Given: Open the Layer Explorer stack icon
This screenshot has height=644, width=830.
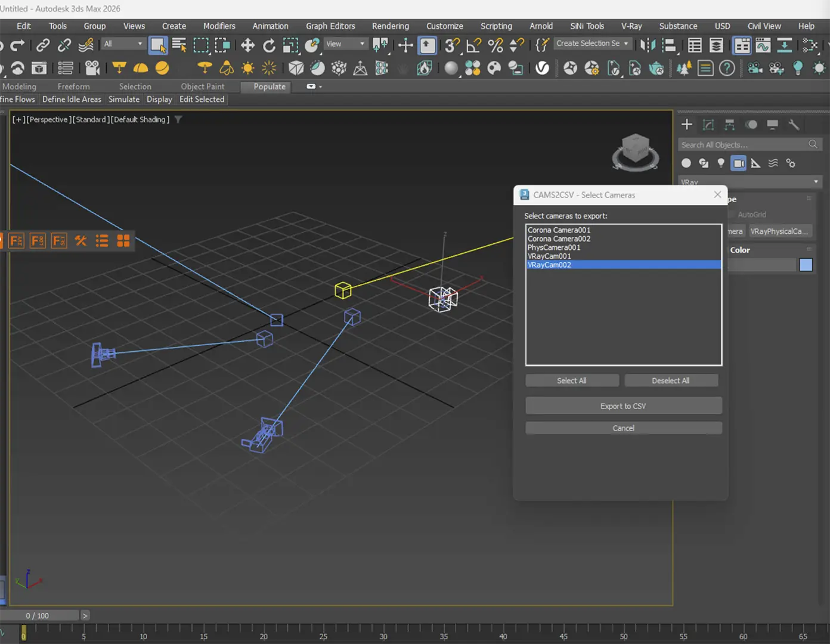Looking at the screenshot, I should click(x=716, y=45).
